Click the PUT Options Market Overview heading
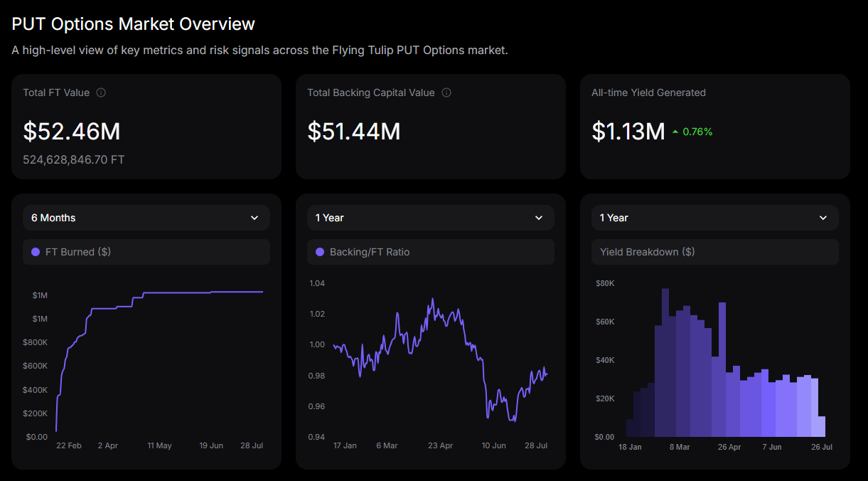This screenshot has height=481, width=868. click(x=134, y=23)
